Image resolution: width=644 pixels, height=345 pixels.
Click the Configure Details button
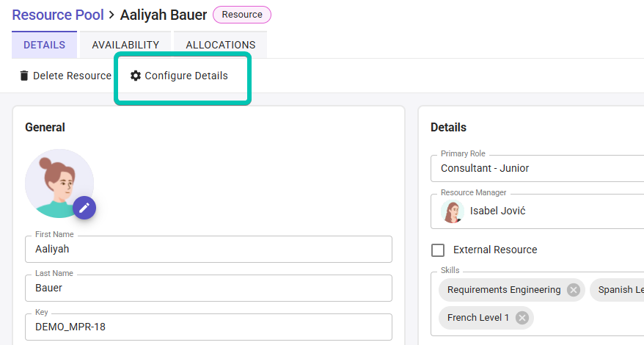[179, 76]
